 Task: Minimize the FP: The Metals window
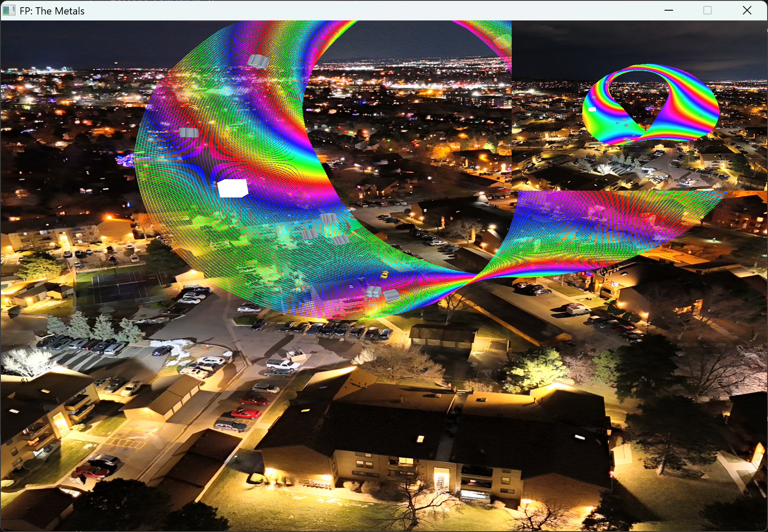click(x=669, y=11)
